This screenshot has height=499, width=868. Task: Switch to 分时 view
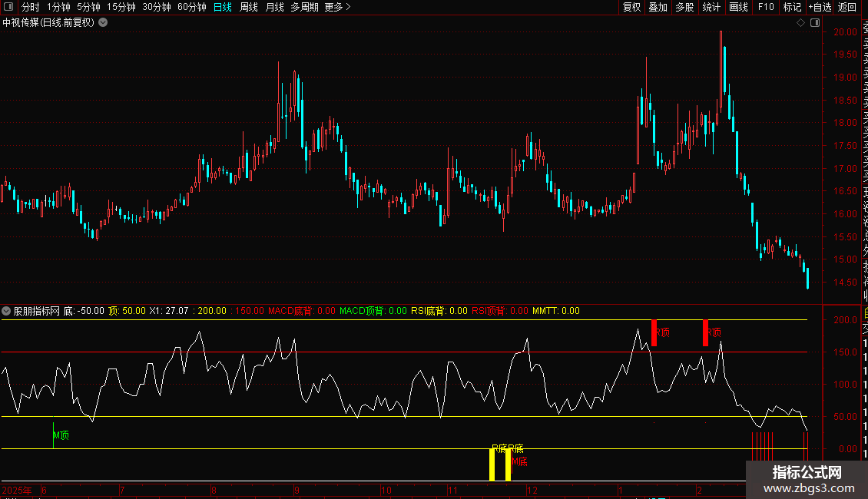[31, 7]
